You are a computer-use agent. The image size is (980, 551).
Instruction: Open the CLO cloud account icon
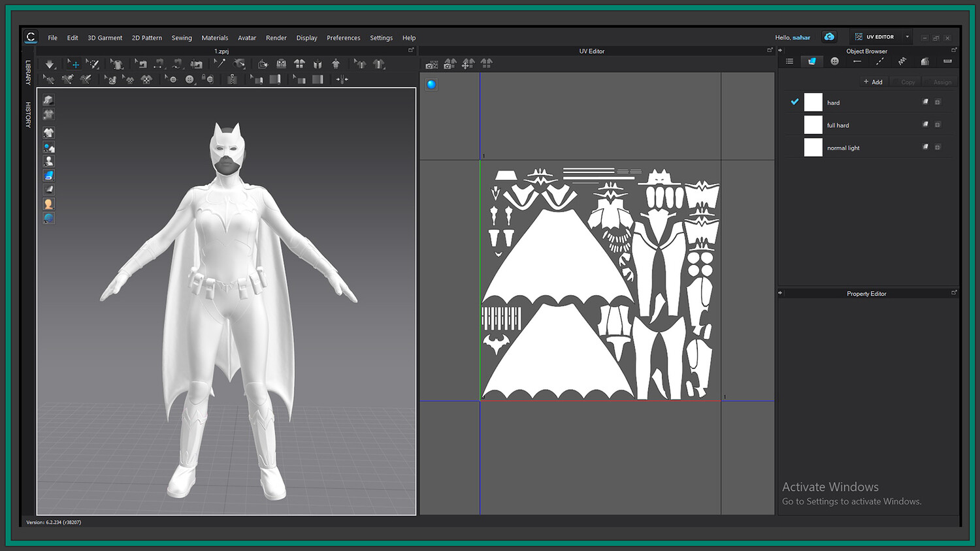[x=829, y=37]
